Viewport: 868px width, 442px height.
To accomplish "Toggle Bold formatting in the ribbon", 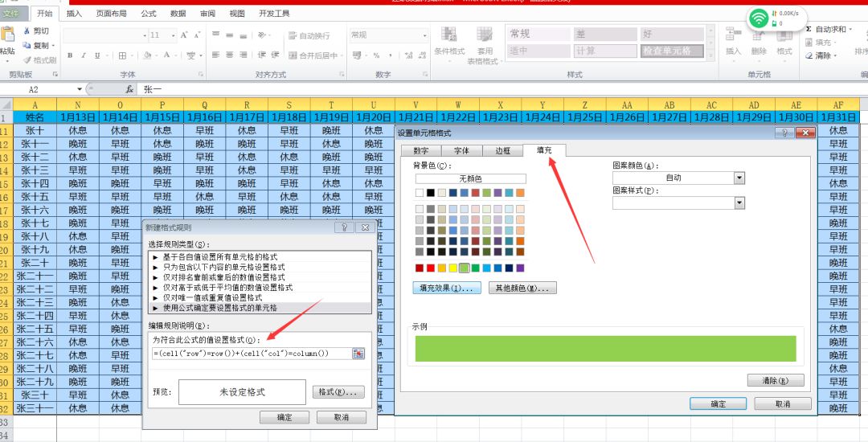I will 70,55.
